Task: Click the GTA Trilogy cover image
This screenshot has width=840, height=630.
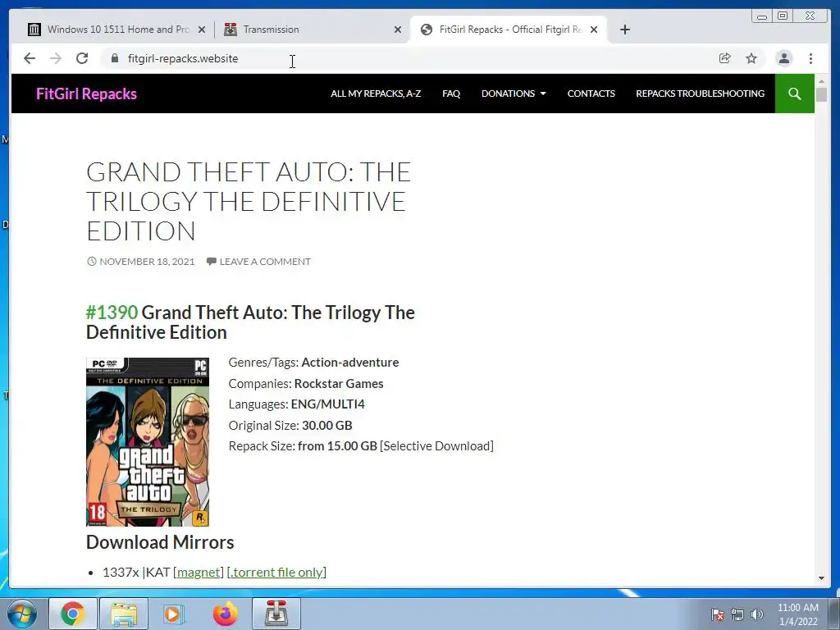Action: [148, 442]
